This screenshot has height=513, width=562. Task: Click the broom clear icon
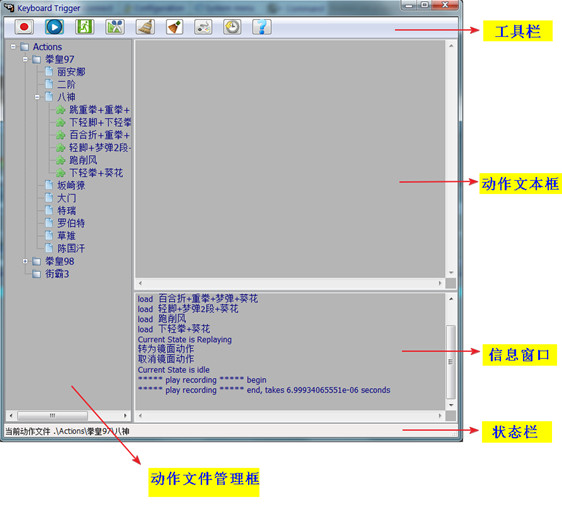(x=146, y=27)
